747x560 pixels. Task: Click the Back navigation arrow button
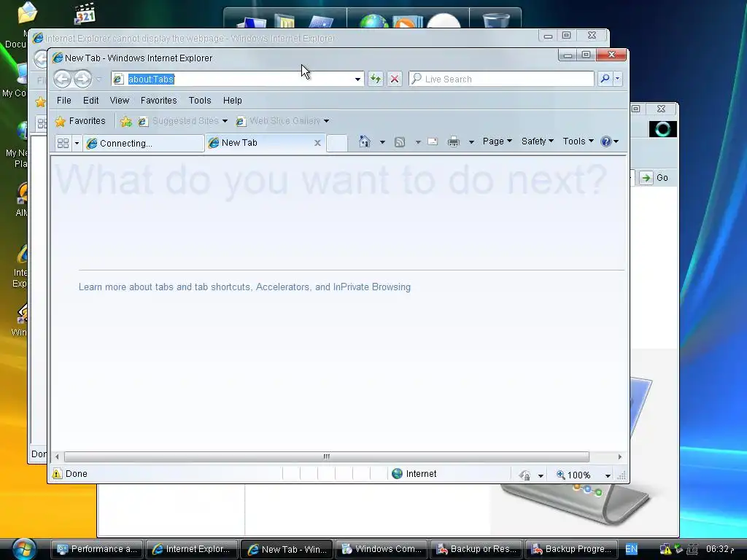click(63, 79)
